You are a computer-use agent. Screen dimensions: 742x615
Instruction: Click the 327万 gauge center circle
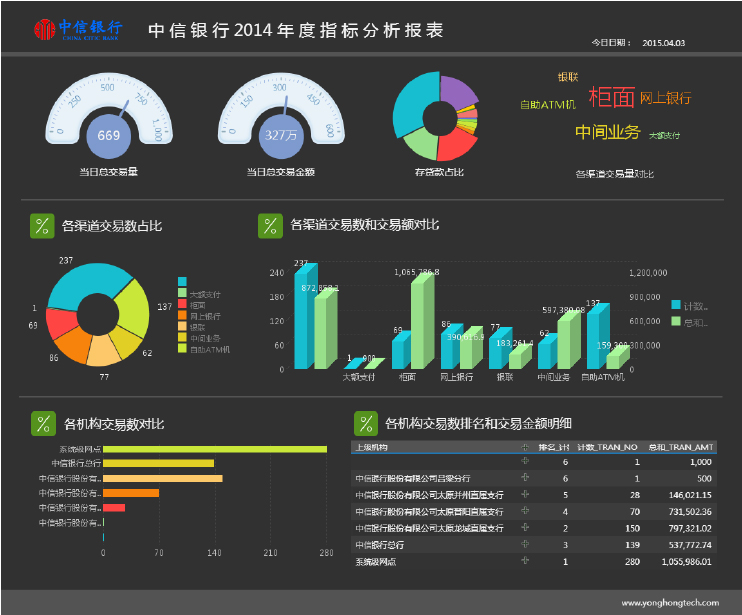coord(281,136)
